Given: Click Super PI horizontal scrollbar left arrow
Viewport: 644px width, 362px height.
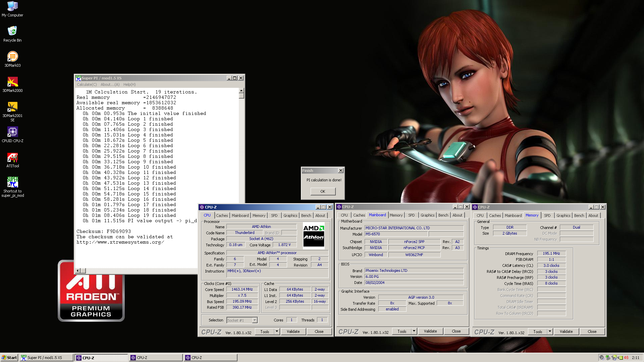Looking at the screenshot, I should [78, 270].
